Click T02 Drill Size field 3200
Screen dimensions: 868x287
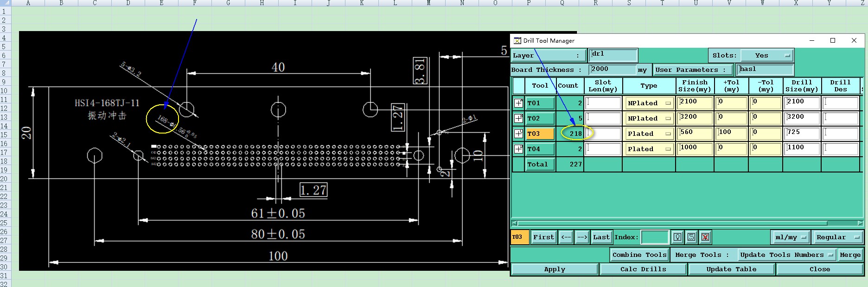tap(802, 118)
